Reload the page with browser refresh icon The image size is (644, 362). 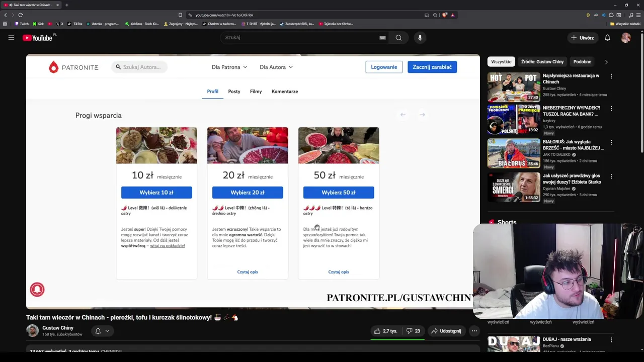point(20,15)
